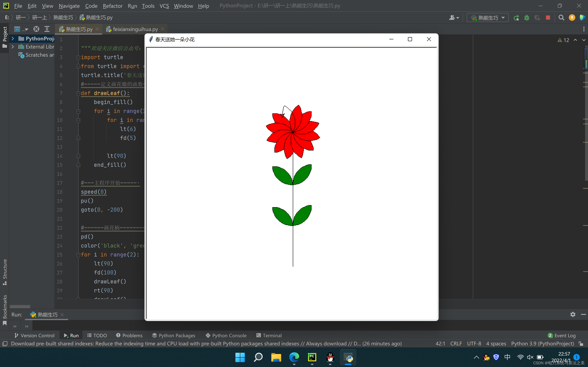Open the 熟能生巧 run configuration dropdown
The width and height of the screenshot is (588, 367).
pyautogui.click(x=488, y=18)
